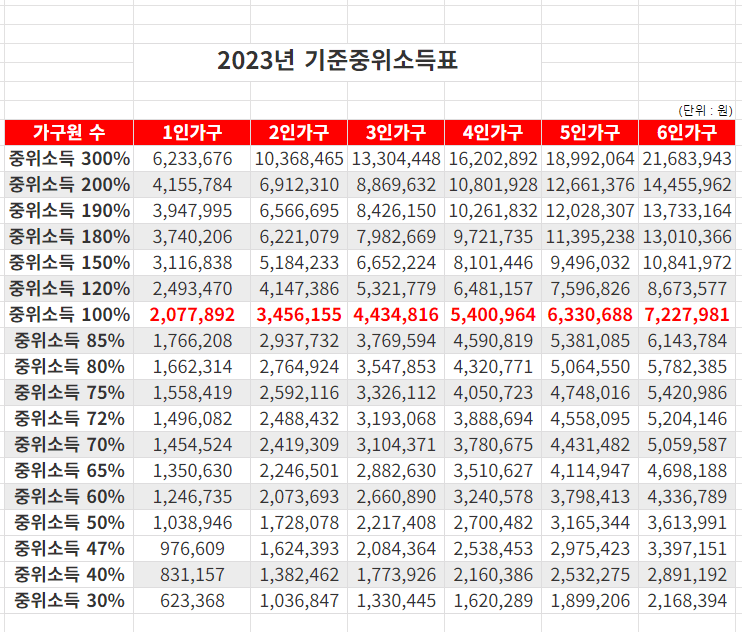Select the 중위소득 100% row label
The image size is (742, 632).
tap(69, 315)
